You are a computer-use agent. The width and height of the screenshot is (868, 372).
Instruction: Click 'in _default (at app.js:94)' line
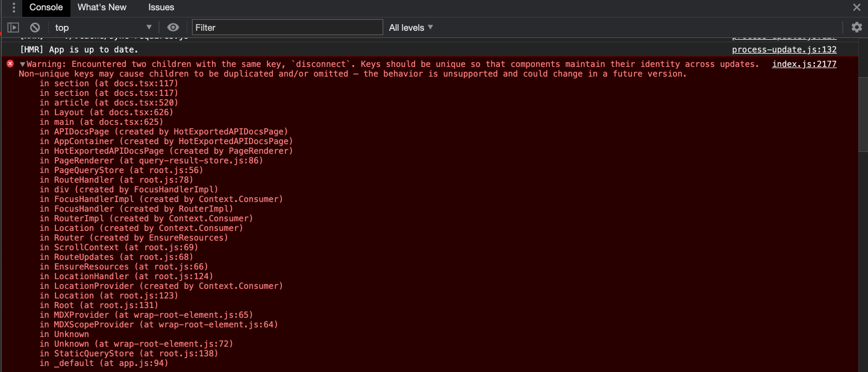(104, 363)
